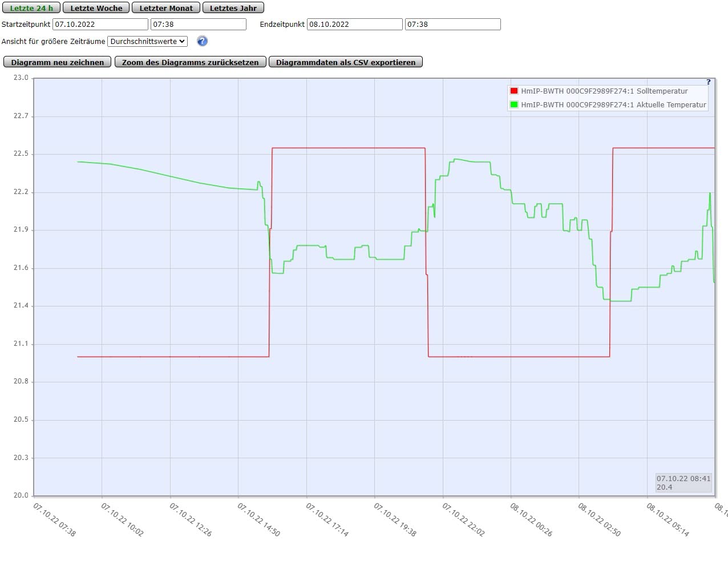The width and height of the screenshot is (728, 565).
Task: Click x-axis label '08.10.22 02:50'
Action: coord(599,519)
